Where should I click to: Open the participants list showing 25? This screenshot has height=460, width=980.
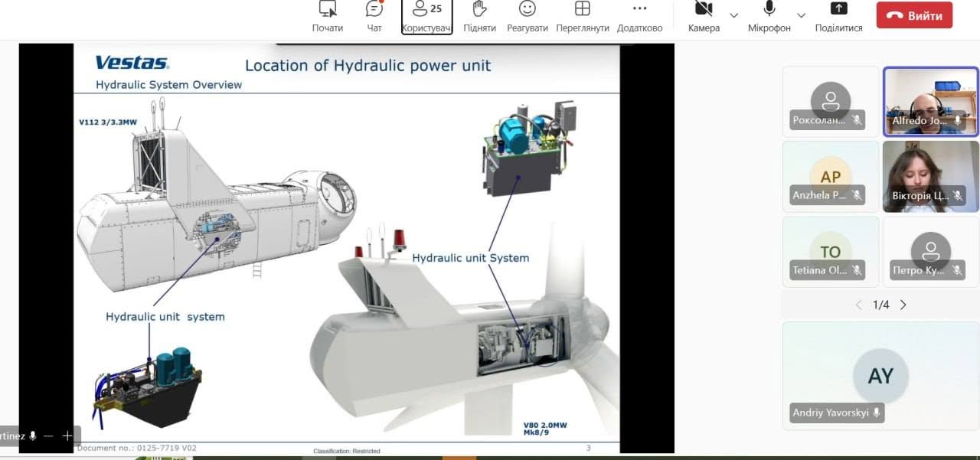427,17
